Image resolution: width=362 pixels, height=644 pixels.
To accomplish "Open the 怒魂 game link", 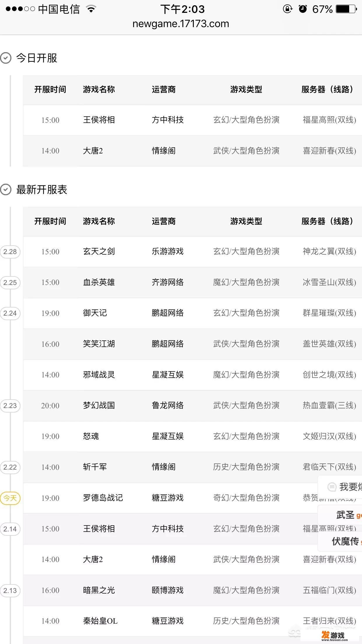I will coord(91,436).
